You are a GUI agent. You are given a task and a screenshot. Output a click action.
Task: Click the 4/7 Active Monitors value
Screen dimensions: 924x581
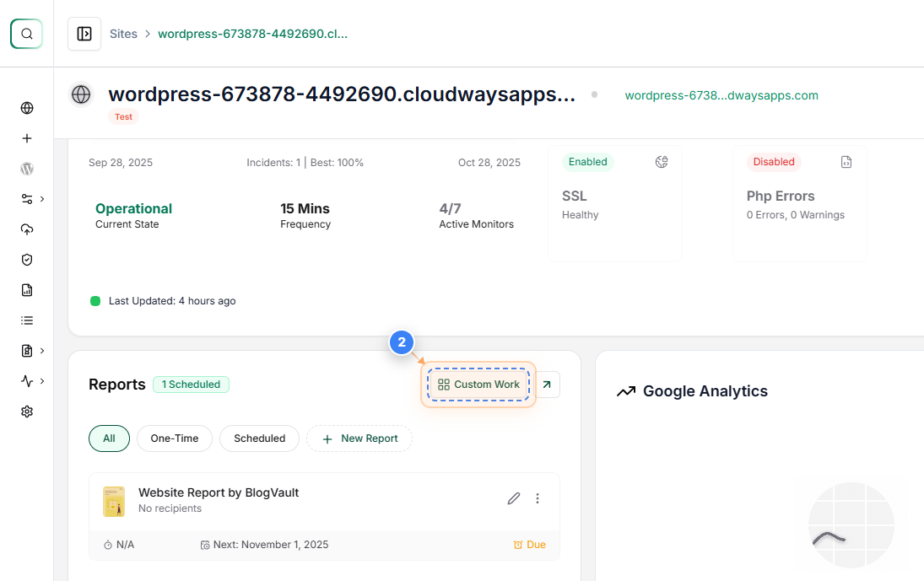tap(451, 209)
